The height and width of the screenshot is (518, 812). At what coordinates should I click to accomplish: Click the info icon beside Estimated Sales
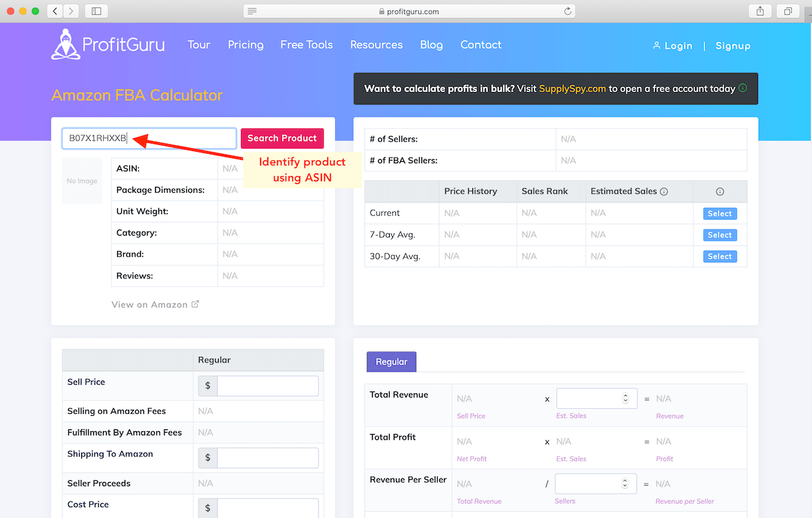pos(664,192)
